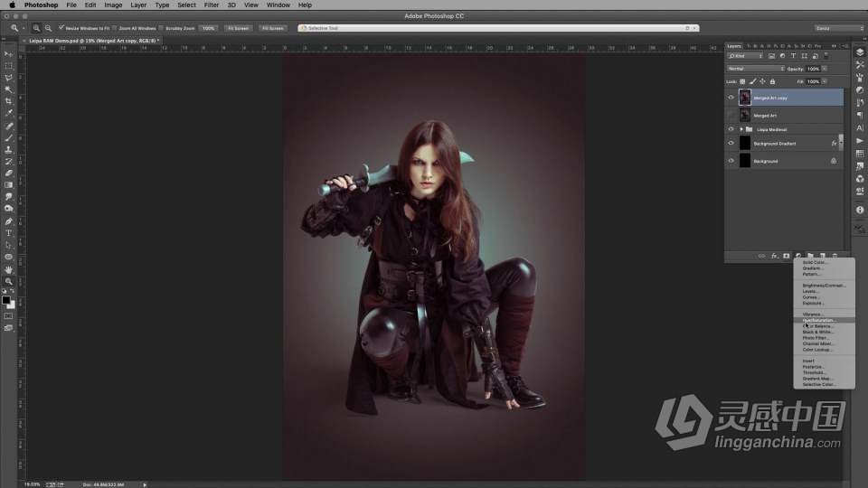The width and height of the screenshot is (868, 488).
Task: Open the Apple menu
Action: (x=12, y=5)
